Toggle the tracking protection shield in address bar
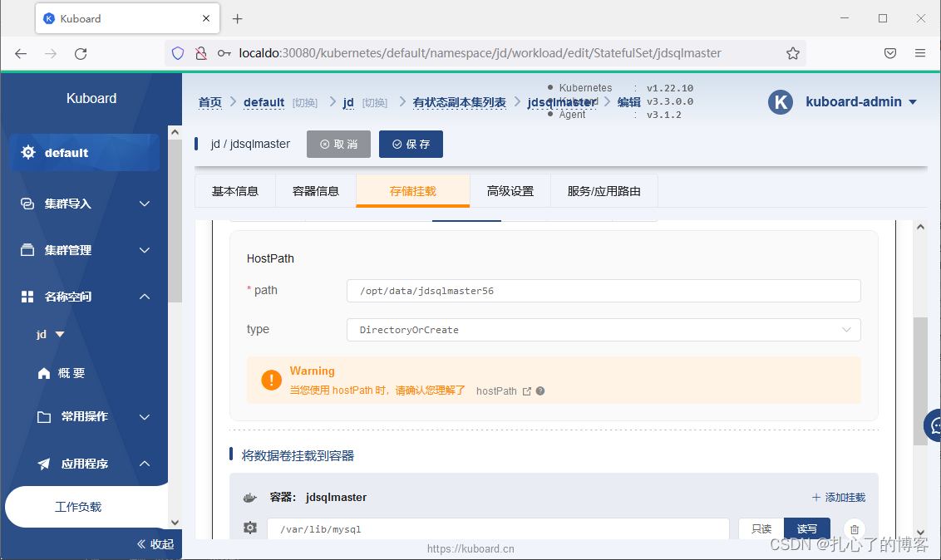The image size is (941, 560). point(177,52)
